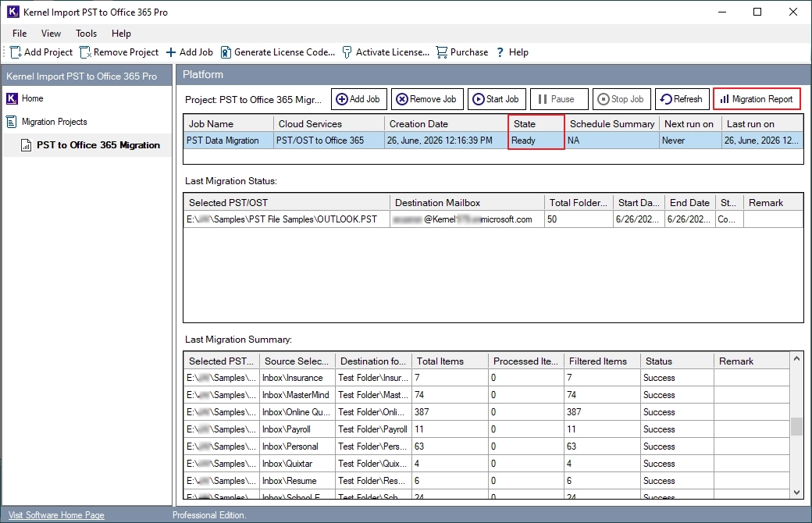Click the Remove Project toolbar icon

click(85, 52)
